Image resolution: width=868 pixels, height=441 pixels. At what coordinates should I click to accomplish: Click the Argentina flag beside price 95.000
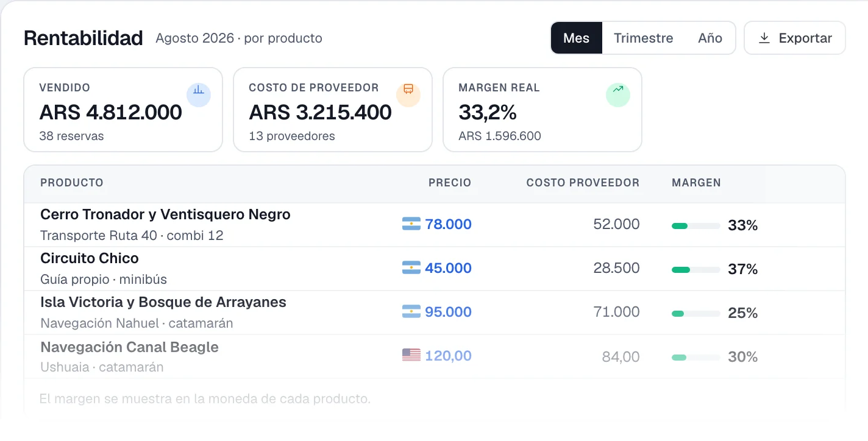coord(411,312)
